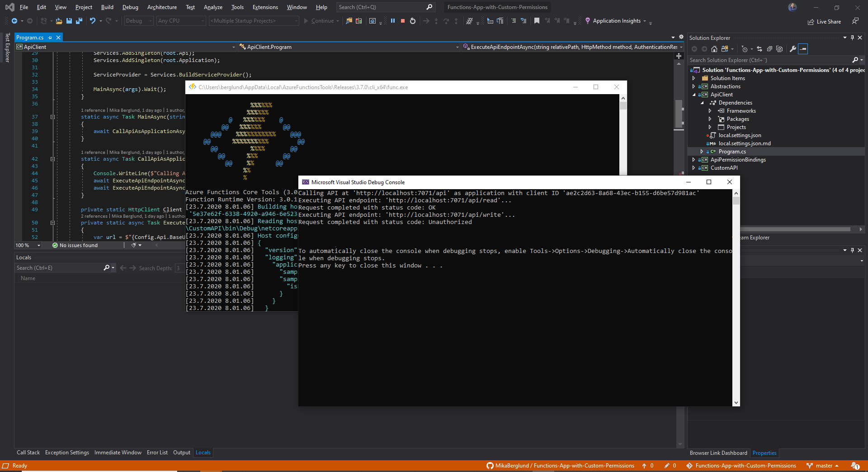This screenshot has height=472, width=868.
Task: Open the Browser Link Dashboard tab
Action: pyautogui.click(x=718, y=453)
